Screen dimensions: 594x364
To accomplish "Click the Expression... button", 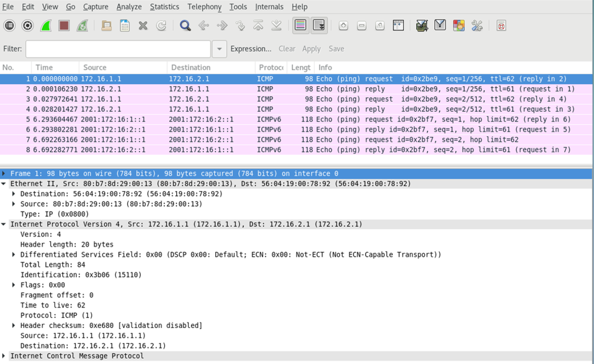I will coord(251,49).
